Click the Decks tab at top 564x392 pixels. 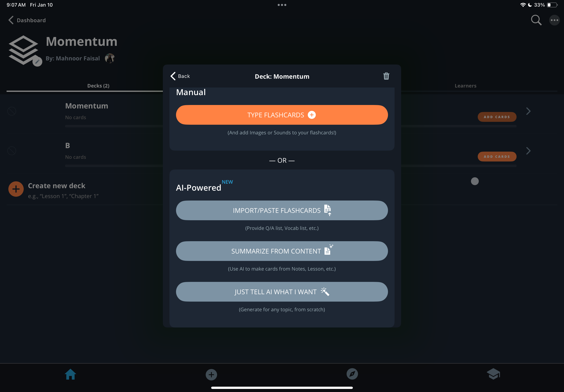tap(98, 85)
